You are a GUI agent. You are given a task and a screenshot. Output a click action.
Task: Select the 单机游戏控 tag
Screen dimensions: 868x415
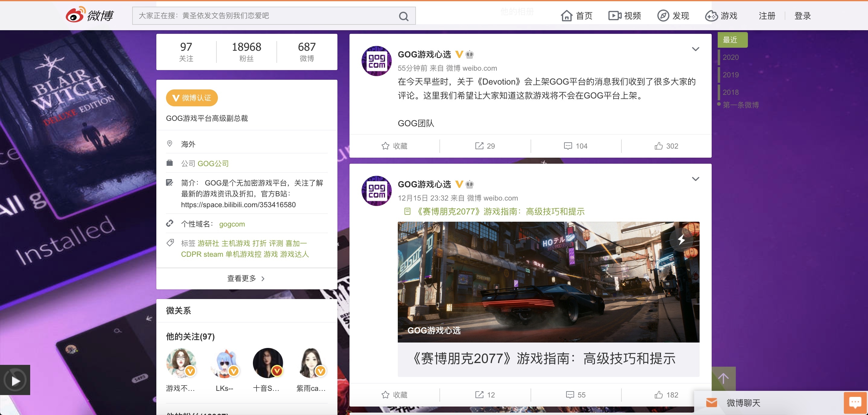click(243, 254)
